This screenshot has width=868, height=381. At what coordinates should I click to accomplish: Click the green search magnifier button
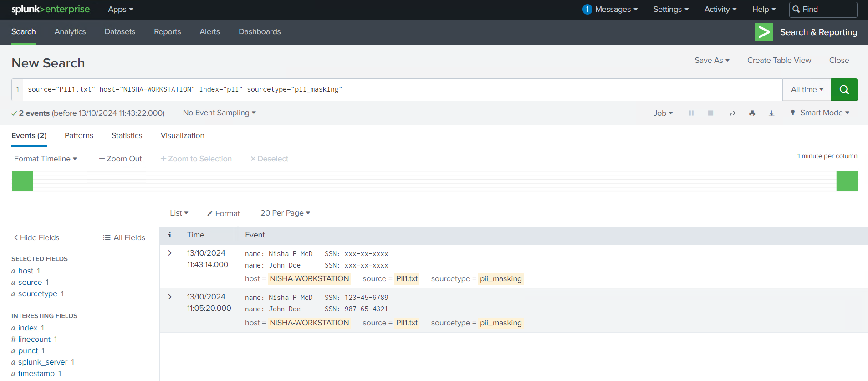[x=844, y=90]
